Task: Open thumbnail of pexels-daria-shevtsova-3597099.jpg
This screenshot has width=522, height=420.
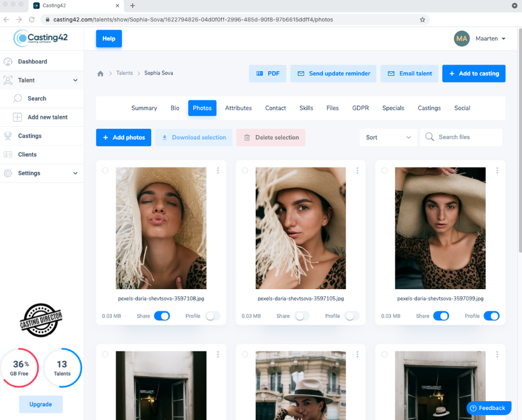Action: 440,229
